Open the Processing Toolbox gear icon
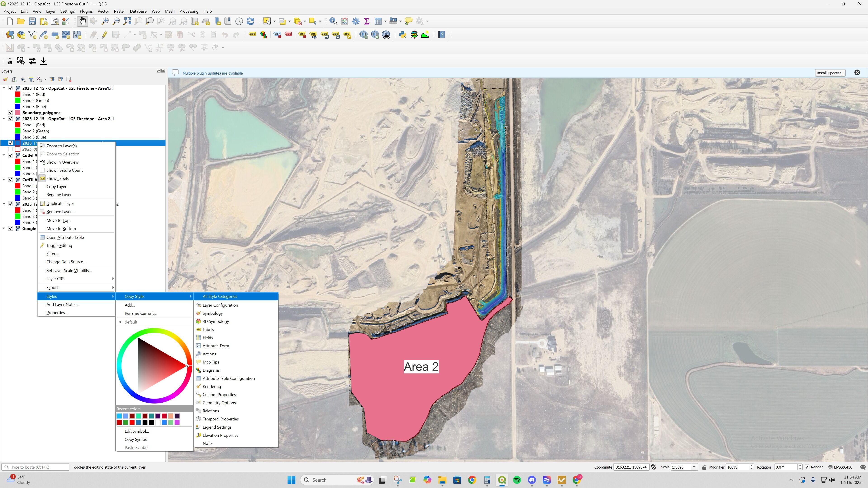 [356, 21]
